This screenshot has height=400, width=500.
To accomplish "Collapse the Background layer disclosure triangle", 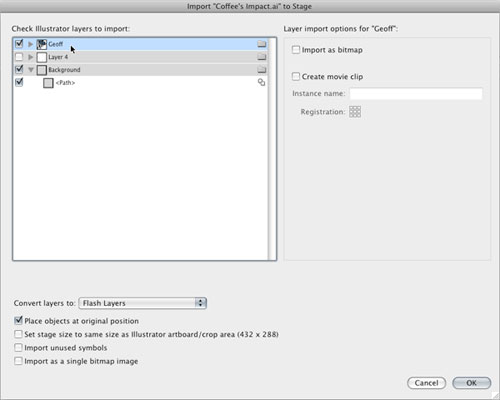I will tap(31, 70).
